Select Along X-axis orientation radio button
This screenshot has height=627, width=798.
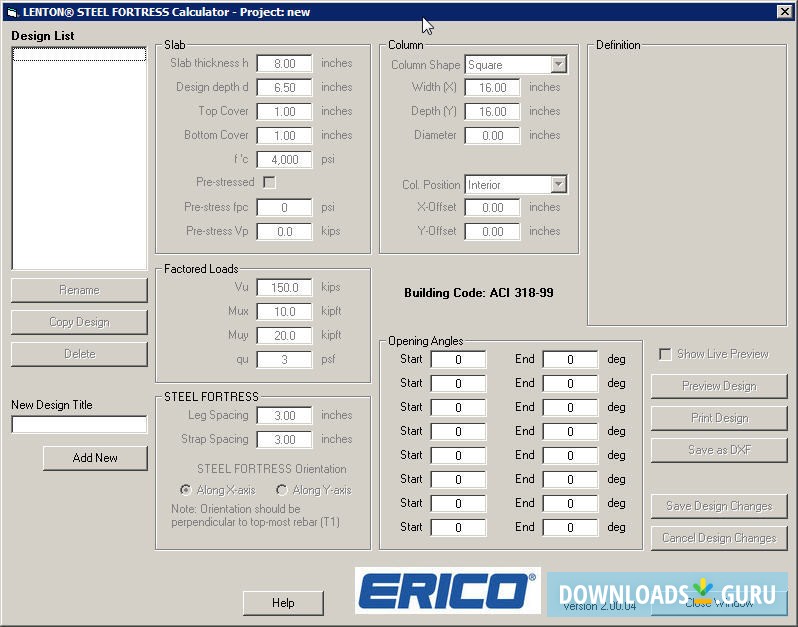[185, 490]
